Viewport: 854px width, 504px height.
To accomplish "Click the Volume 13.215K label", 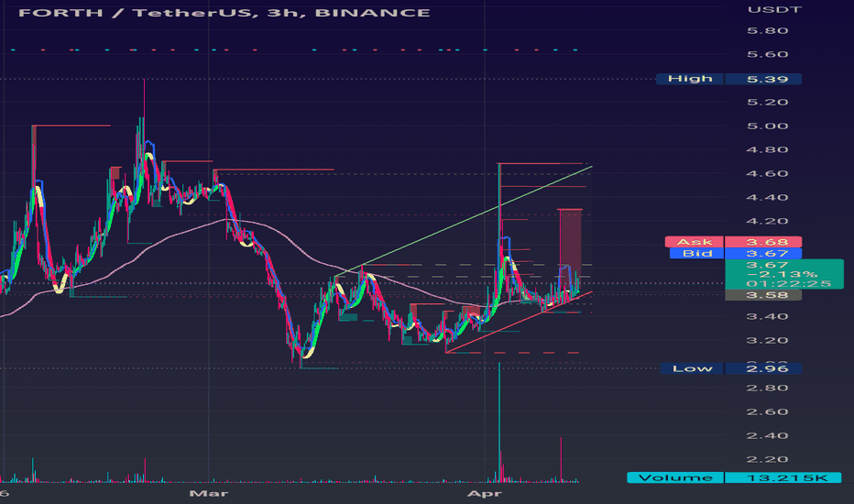I will 734,477.
